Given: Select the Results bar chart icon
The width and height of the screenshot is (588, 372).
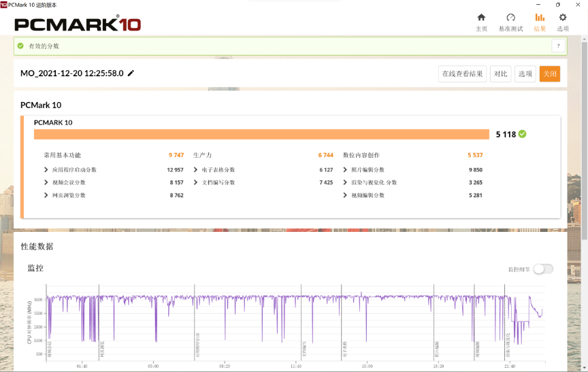Looking at the screenshot, I should pyautogui.click(x=540, y=18).
